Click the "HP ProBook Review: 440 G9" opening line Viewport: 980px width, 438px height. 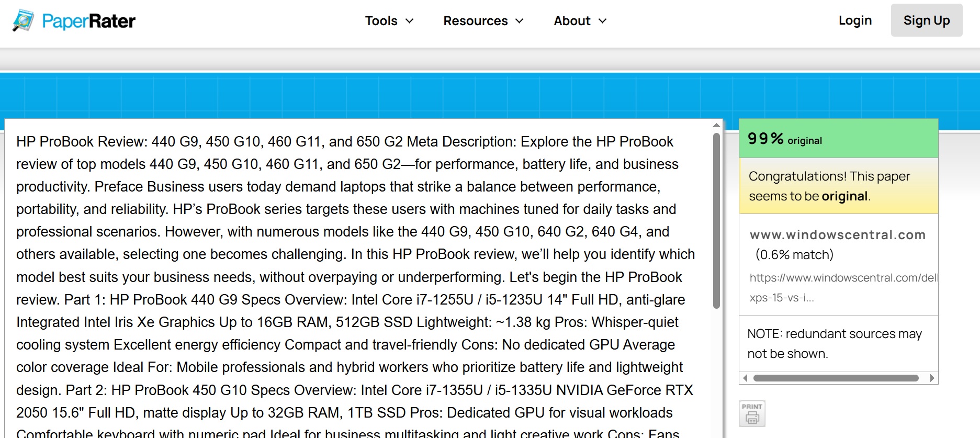108,142
